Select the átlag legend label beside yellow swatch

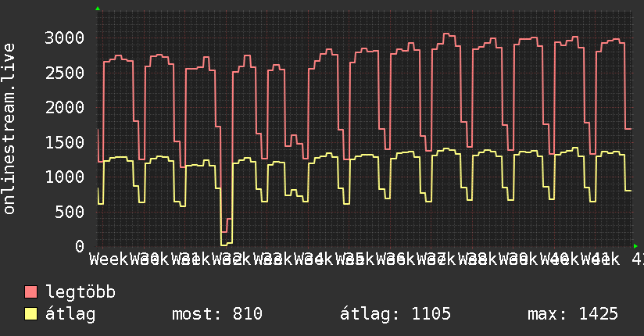pyautogui.click(x=70, y=314)
